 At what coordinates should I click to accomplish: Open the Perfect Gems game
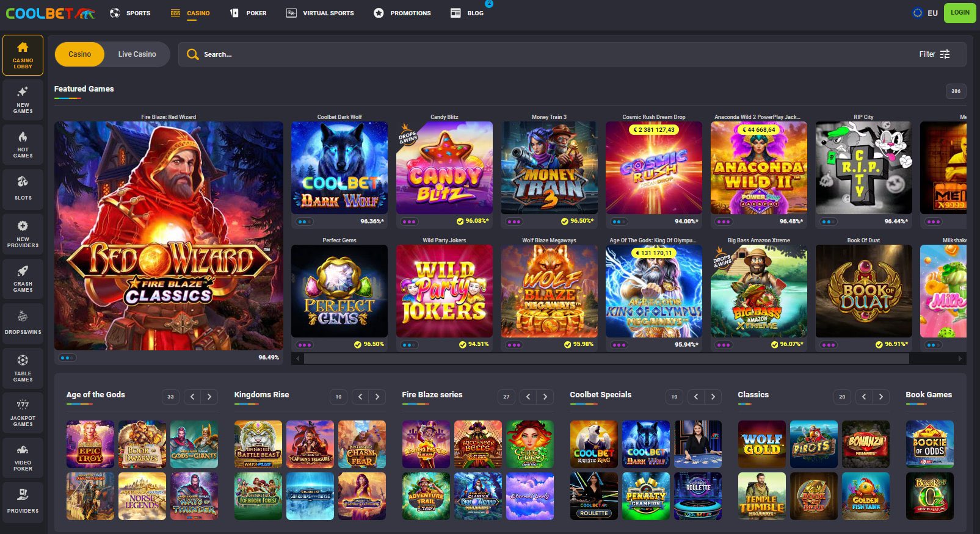click(339, 291)
